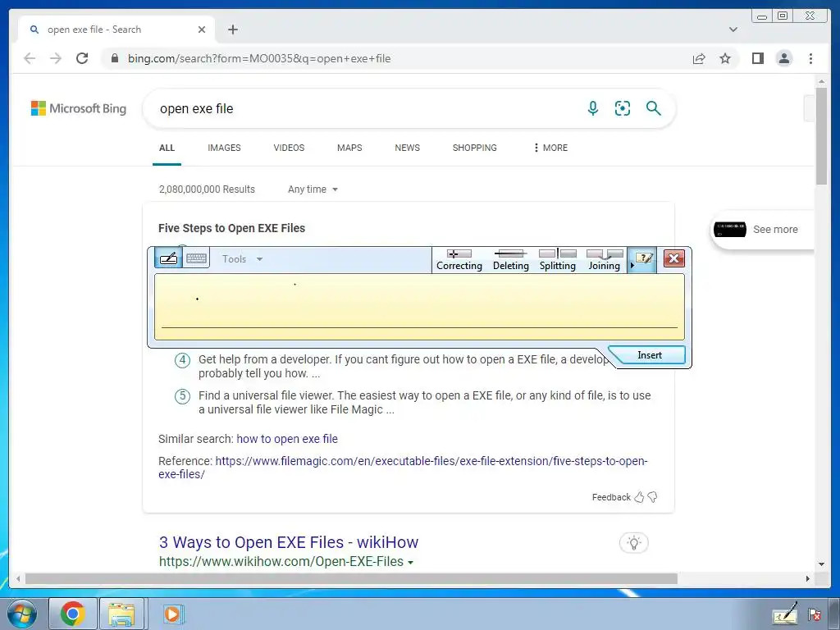Give thumbs up feedback
840x630 pixels.
click(638, 497)
